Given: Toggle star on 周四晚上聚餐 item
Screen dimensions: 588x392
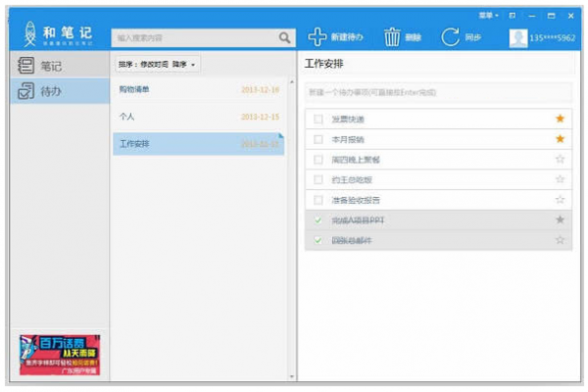Looking at the screenshot, I should pyautogui.click(x=560, y=160).
